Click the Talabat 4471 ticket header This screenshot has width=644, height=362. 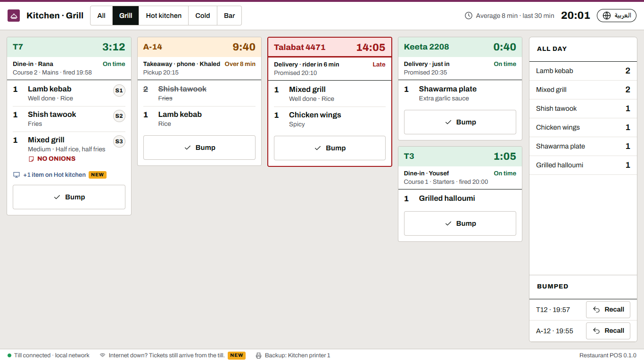[x=330, y=47]
